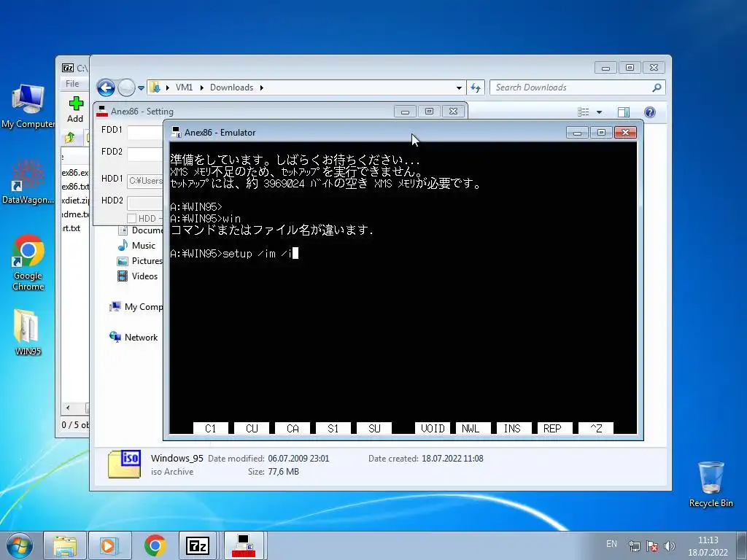
Task: Open Windows Media Player taskbar icon
Action: [110, 545]
